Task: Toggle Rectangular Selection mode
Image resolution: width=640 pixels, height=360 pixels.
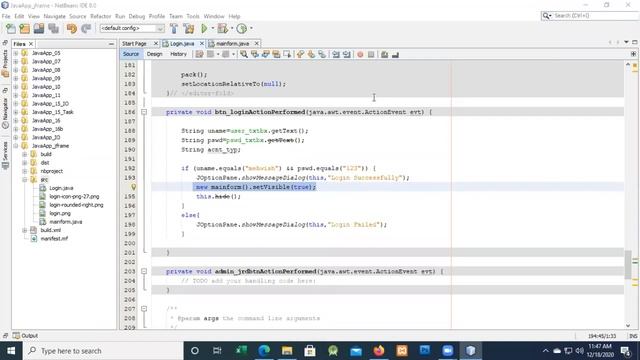Action: point(287,54)
